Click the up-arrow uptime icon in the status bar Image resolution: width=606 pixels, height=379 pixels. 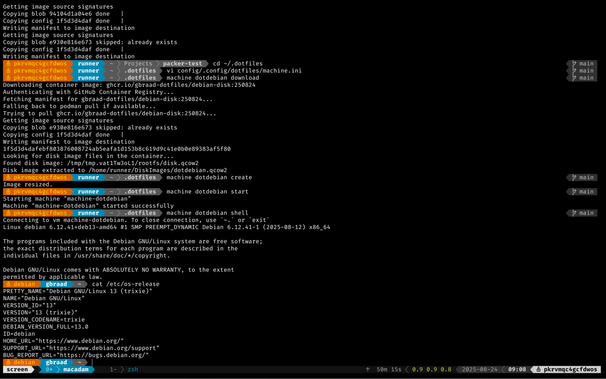click(x=368, y=369)
